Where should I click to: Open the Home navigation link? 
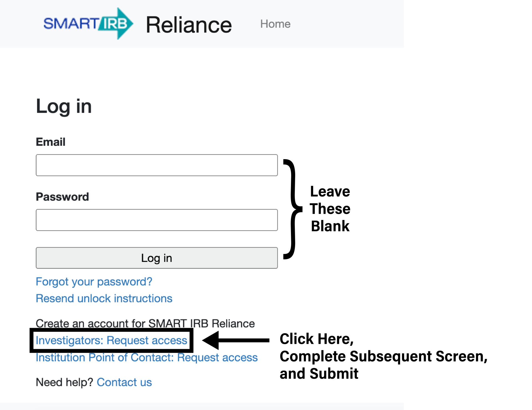point(275,24)
